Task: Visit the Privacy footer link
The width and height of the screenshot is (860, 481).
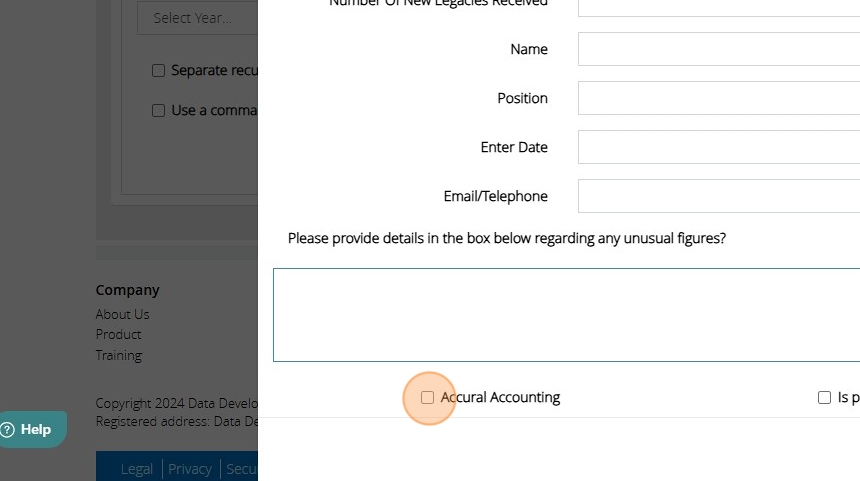Action: [x=190, y=469]
